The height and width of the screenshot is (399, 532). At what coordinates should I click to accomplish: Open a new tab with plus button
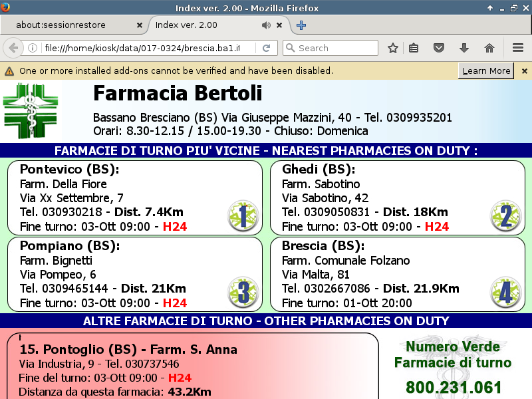tap(301, 25)
